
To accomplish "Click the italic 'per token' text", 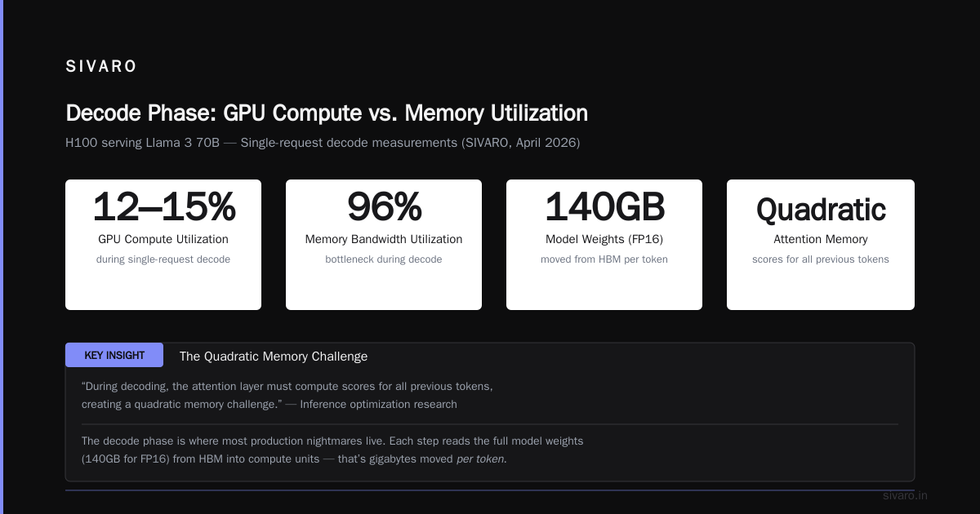I will pyautogui.click(x=481, y=459).
